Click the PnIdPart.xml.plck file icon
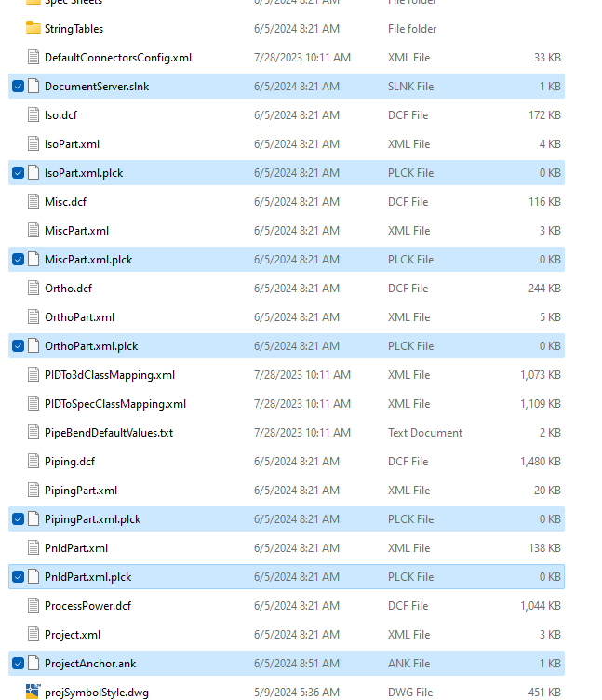This screenshot has width=602, height=700. point(33,577)
